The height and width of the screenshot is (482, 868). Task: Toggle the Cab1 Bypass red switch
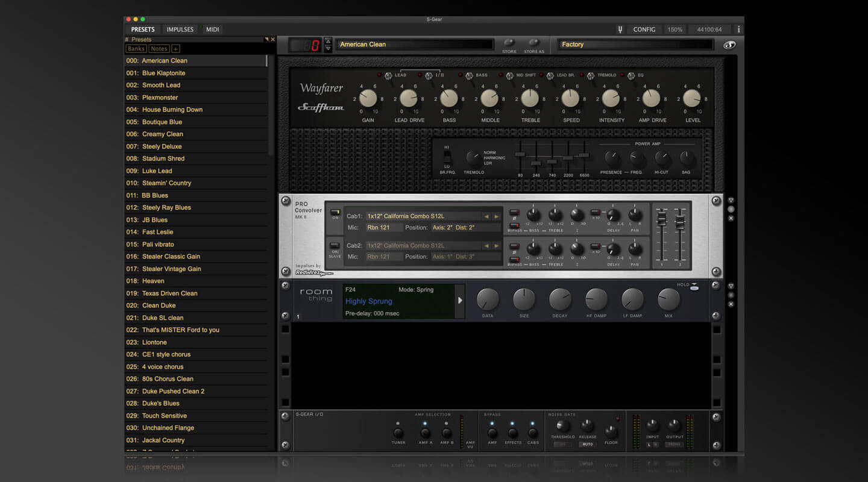tap(514, 225)
